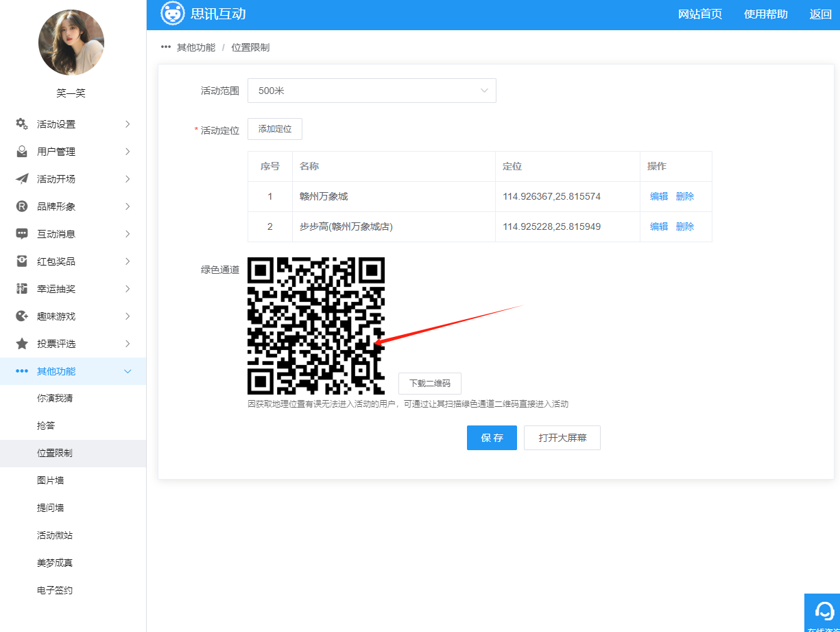This screenshot has width=840, height=632.
Task: Expand the 趣味游戏 menu chevron
Action: click(128, 316)
